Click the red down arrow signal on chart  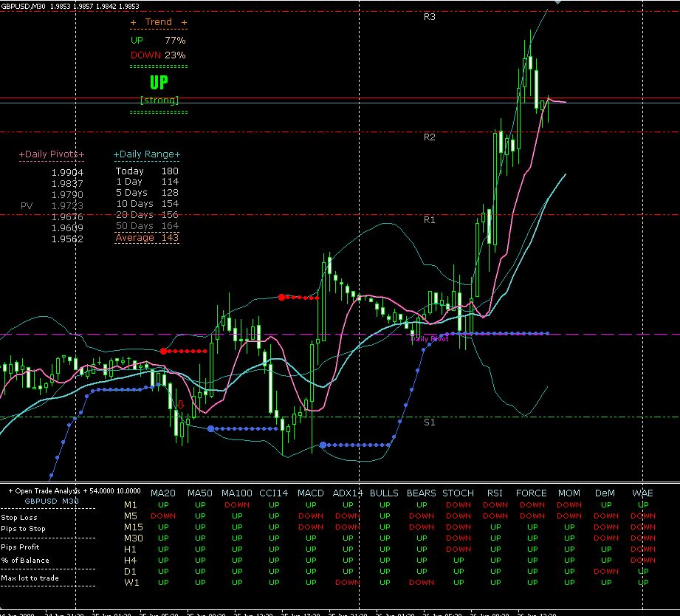coord(181,405)
